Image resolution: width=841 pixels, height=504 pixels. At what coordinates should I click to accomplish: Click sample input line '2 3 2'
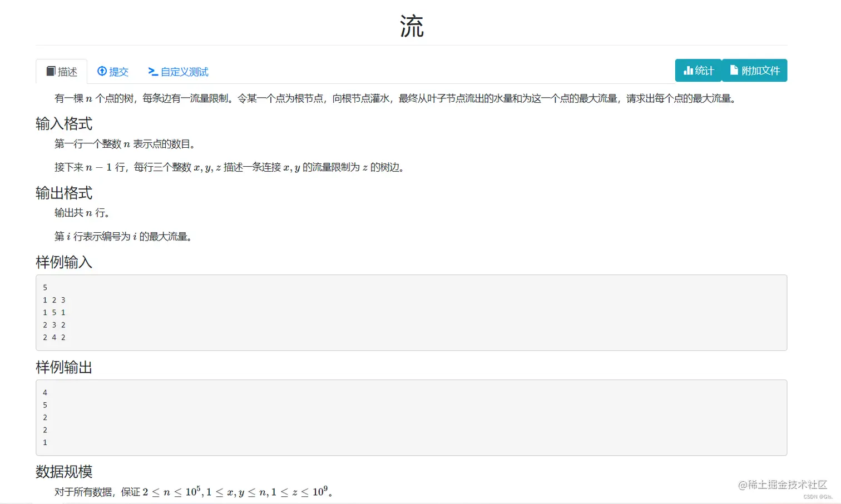click(54, 325)
